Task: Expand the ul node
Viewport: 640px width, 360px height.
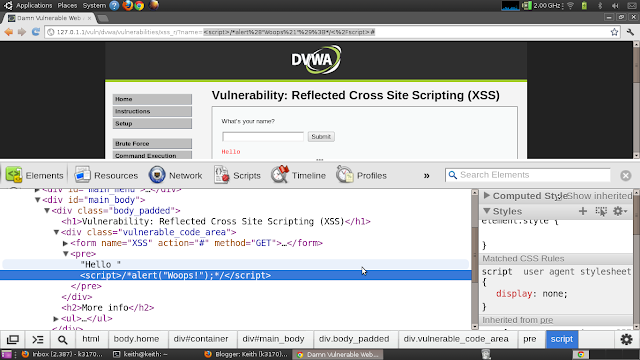Action: [x=56, y=319]
